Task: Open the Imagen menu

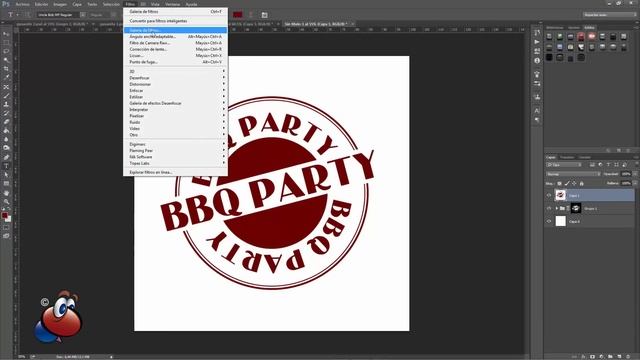Action: click(60, 4)
